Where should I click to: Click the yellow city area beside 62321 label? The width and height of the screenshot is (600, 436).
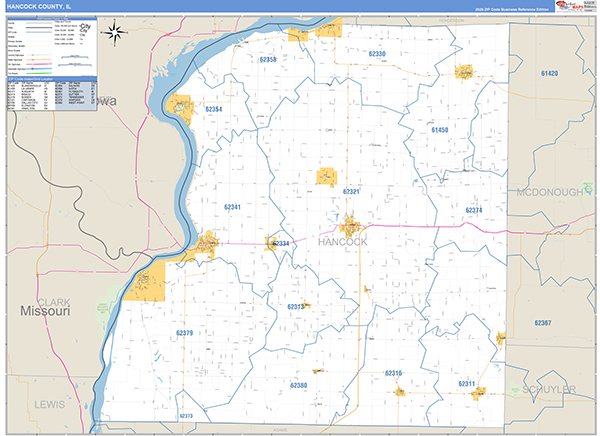pyautogui.click(x=326, y=177)
